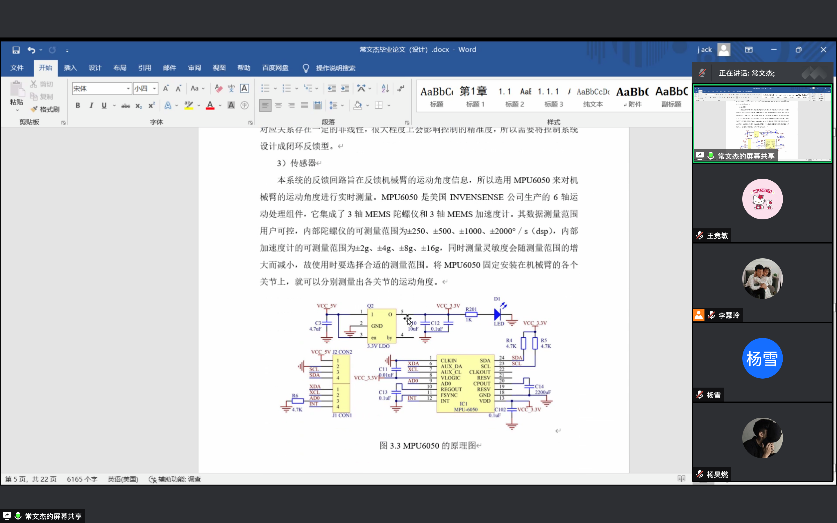Apply the 第1章 标题 1 style
The height and width of the screenshot is (523, 837).
click(x=475, y=97)
